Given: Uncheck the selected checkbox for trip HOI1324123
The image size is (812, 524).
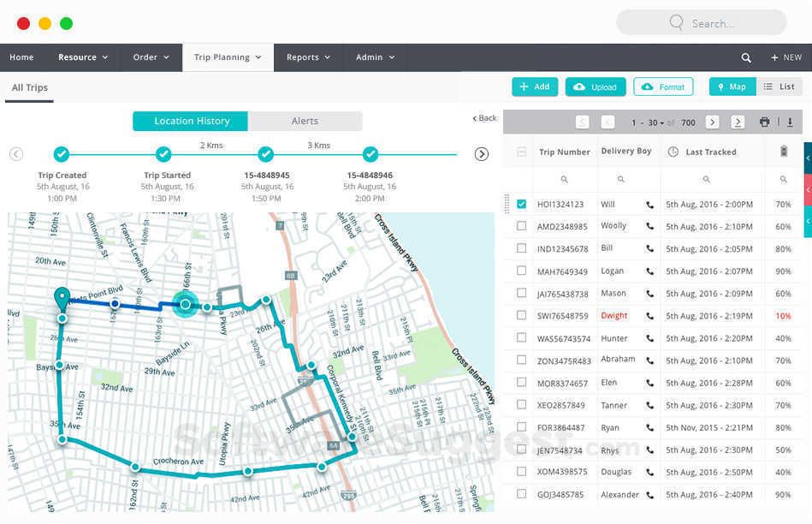Looking at the screenshot, I should pos(520,204).
